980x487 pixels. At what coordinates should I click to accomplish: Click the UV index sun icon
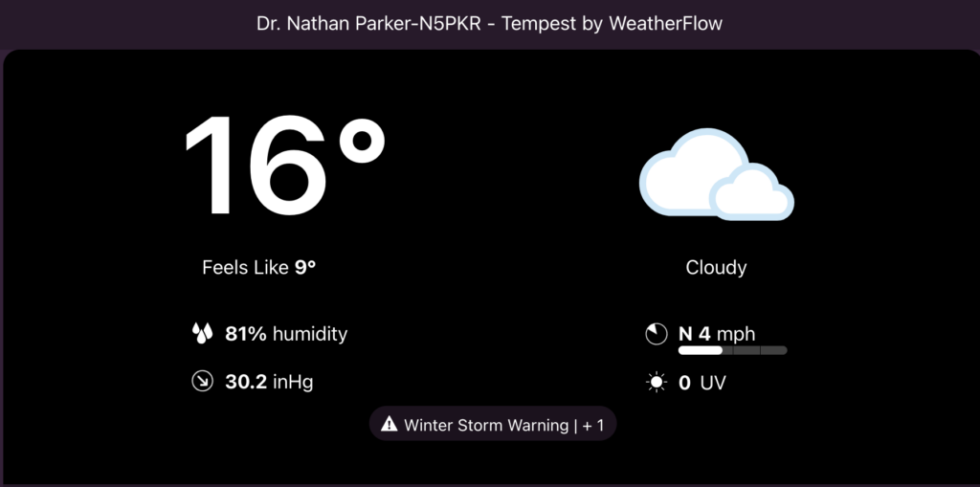(x=657, y=383)
